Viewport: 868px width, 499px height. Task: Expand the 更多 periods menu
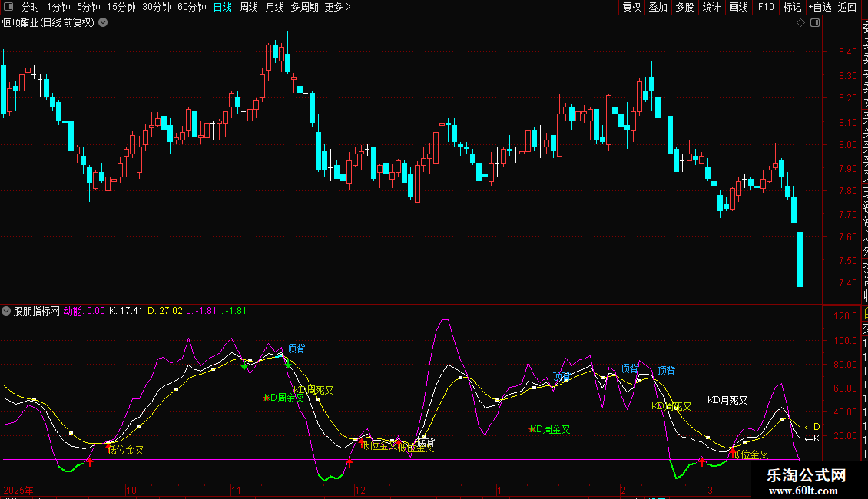coord(338,7)
